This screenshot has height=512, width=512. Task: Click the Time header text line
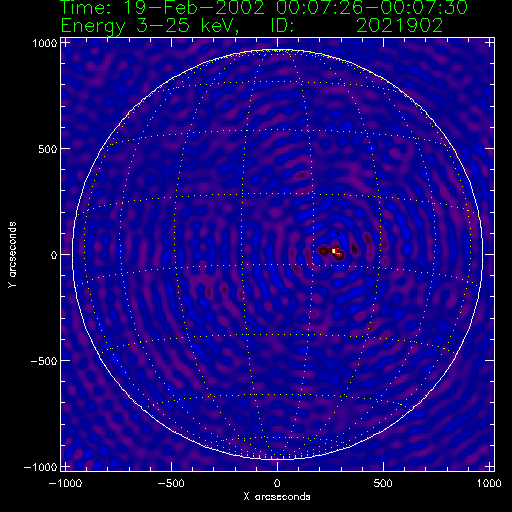pos(264,7)
